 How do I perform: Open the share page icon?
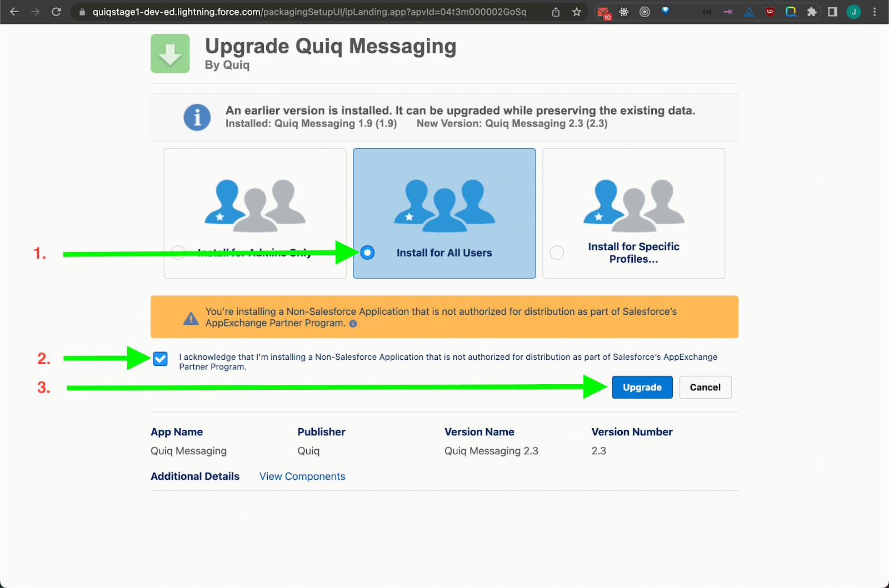coord(556,12)
